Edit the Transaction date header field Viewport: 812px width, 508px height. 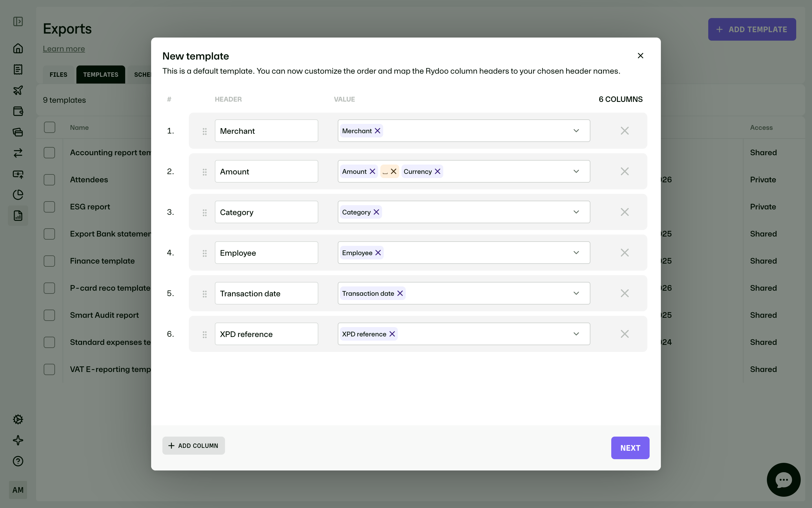[x=266, y=293]
